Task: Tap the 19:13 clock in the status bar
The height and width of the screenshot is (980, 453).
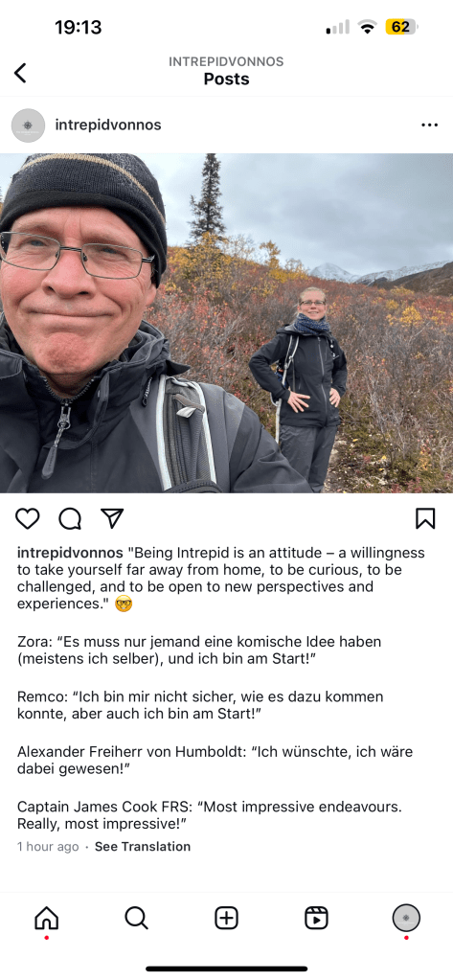Action: point(79,27)
